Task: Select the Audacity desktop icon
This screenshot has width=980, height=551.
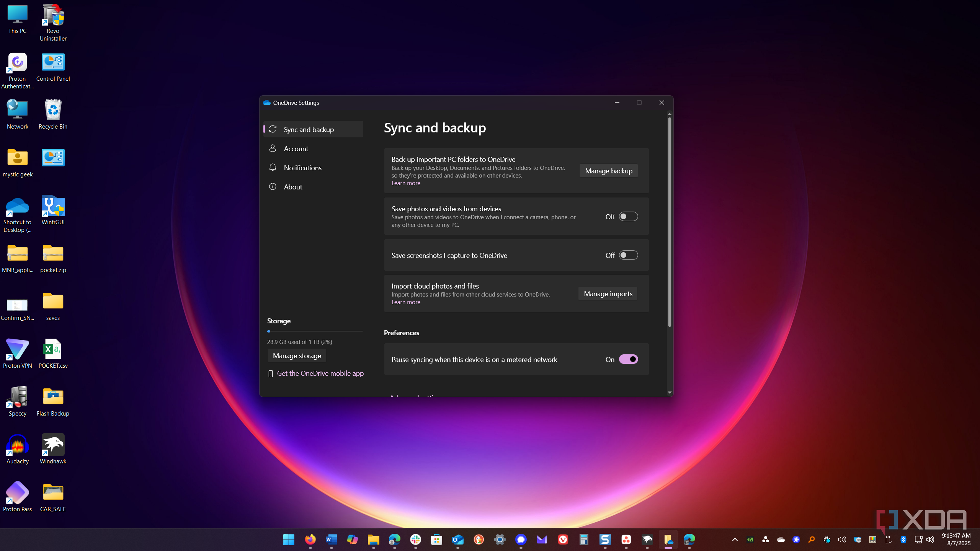Action: 17,450
